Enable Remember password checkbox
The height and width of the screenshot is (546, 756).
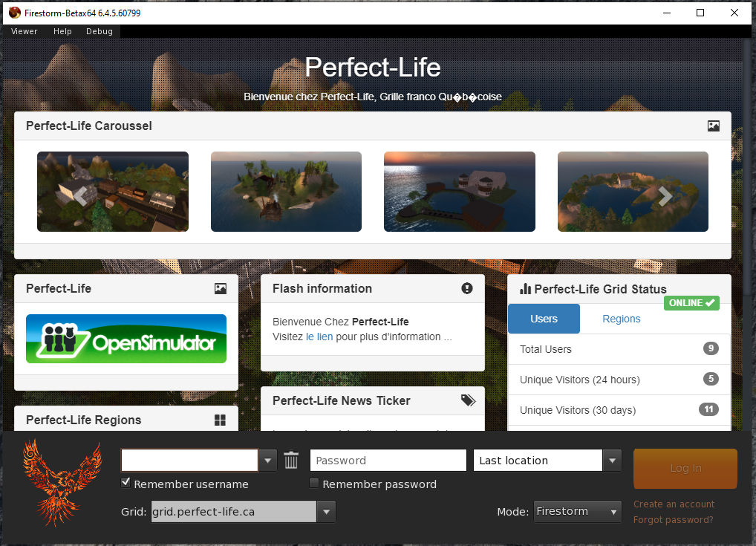[x=314, y=483]
